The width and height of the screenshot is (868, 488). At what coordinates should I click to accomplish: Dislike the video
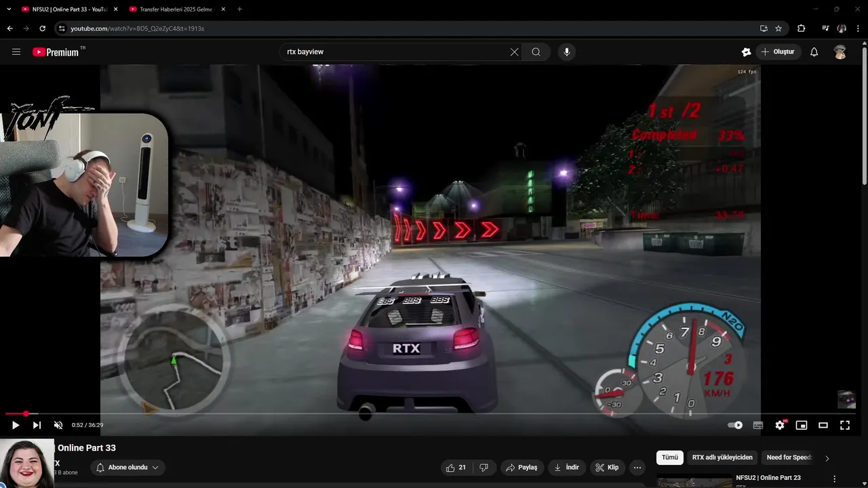tap(484, 468)
